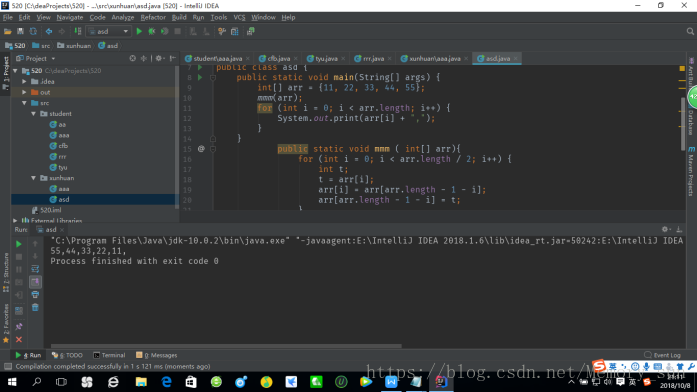
Task: Click the Open folder toolbar icon
Action: pos(8,32)
